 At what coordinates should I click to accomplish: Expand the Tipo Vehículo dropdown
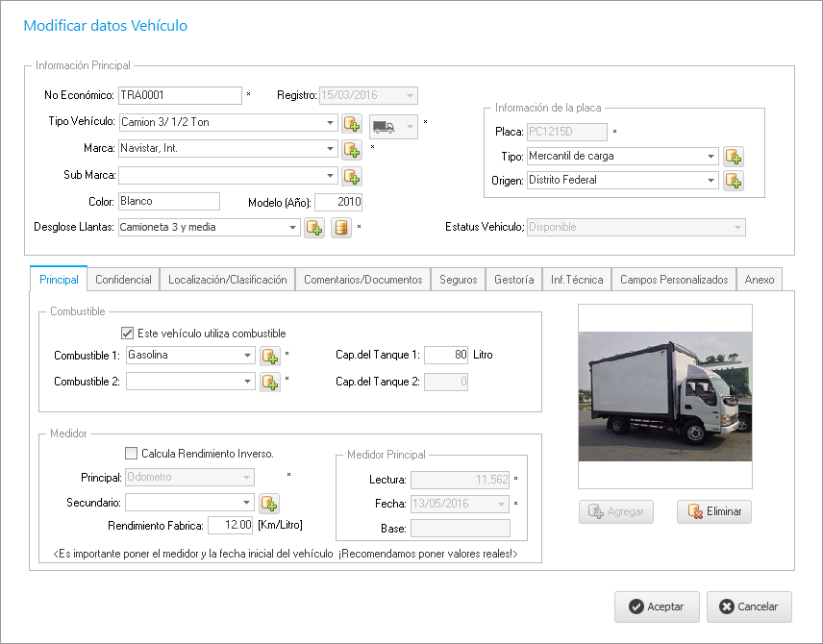click(330, 123)
